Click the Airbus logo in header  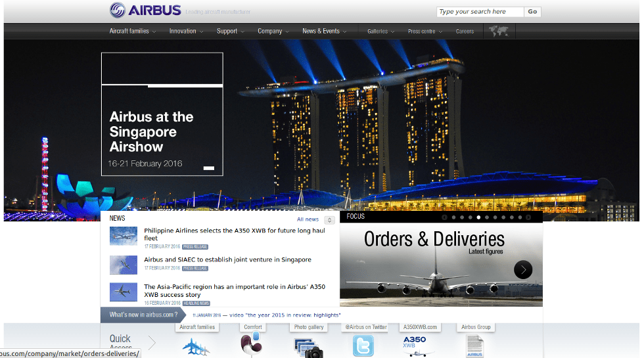click(x=145, y=10)
